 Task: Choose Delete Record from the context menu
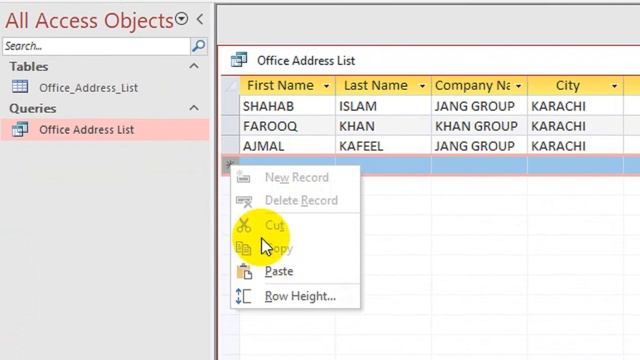[296, 200]
